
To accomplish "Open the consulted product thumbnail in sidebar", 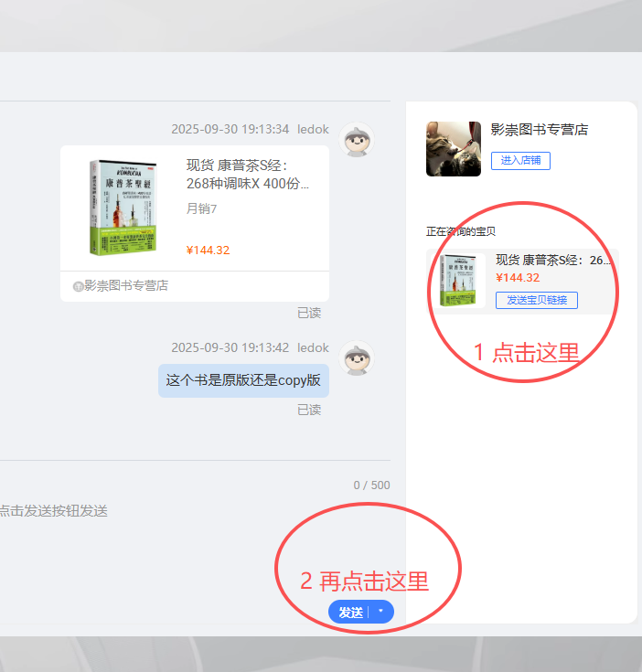I will 458,281.
